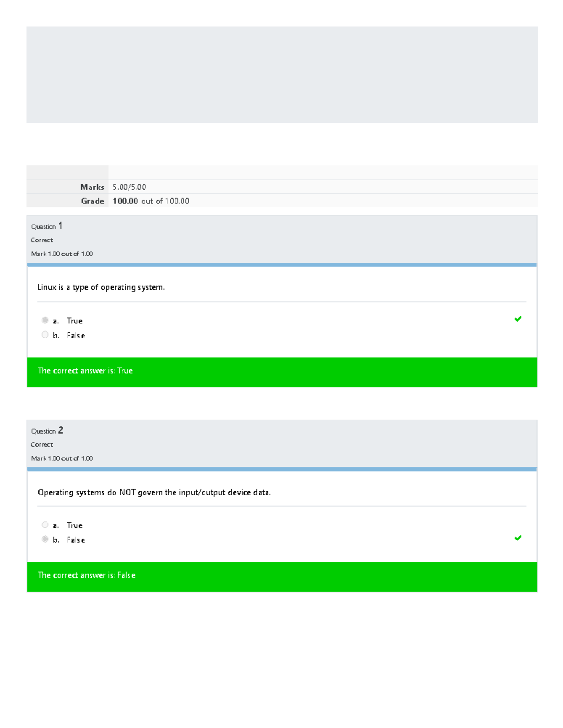Click the "Question 1" heading
The height and width of the screenshot is (728, 563).
[47, 226]
